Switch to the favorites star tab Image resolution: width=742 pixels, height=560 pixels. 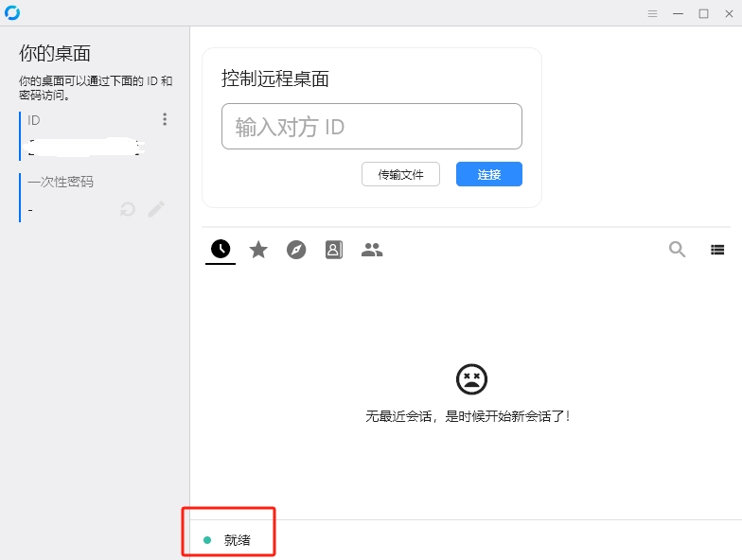point(258,250)
